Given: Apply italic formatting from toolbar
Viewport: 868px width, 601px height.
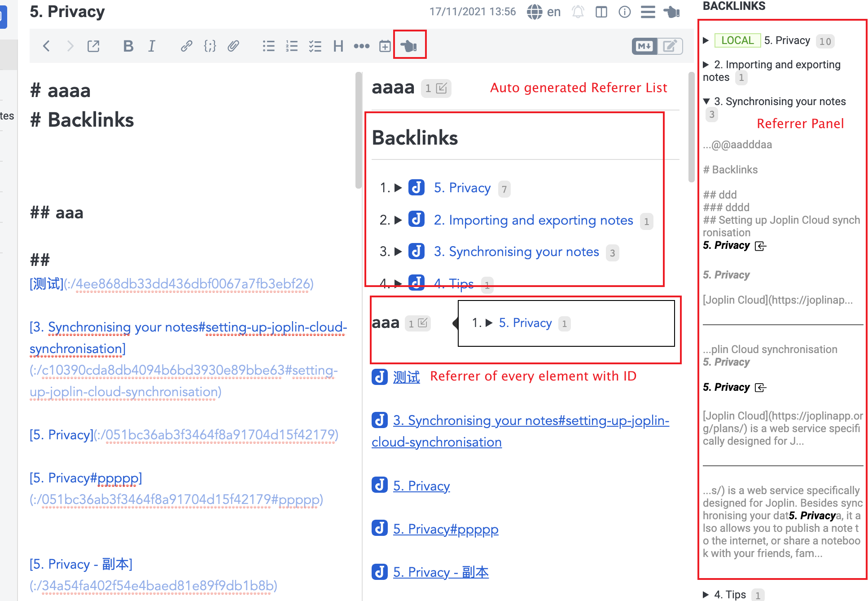Looking at the screenshot, I should tap(152, 46).
